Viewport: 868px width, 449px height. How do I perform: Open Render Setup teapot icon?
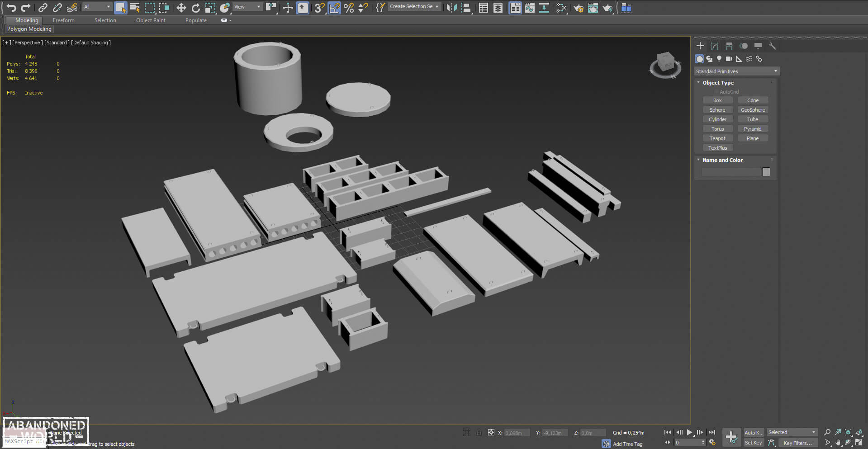(578, 8)
